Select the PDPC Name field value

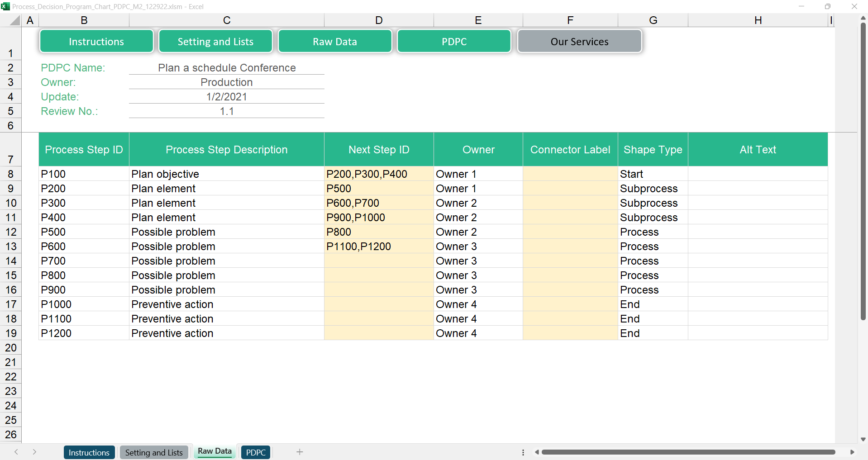pos(226,68)
